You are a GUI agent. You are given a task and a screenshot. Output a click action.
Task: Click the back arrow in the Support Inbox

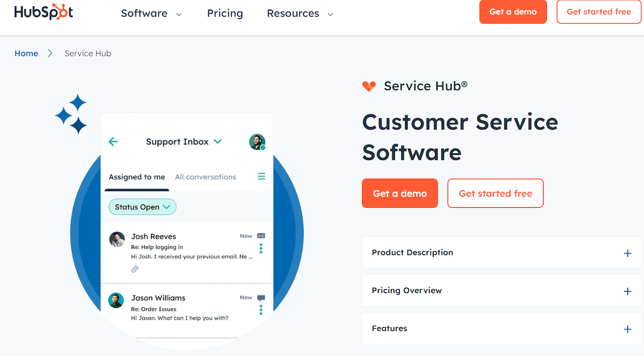pyautogui.click(x=113, y=142)
